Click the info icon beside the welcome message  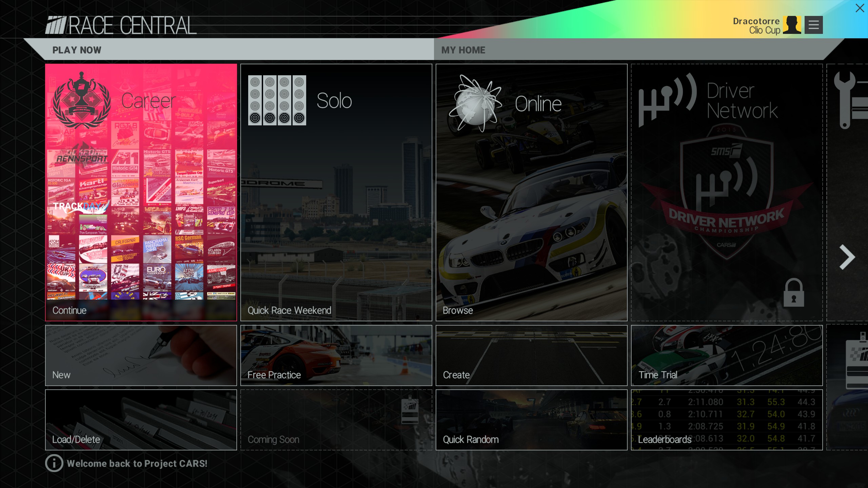pyautogui.click(x=54, y=463)
